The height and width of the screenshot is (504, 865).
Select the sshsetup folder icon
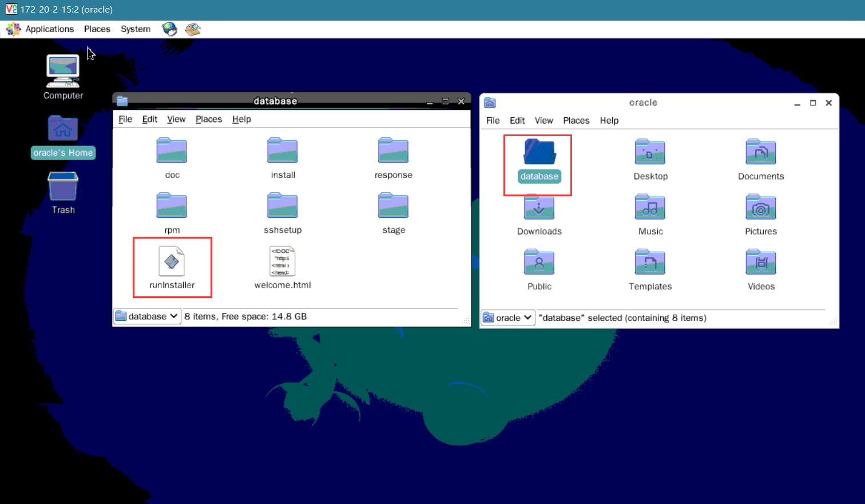tap(283, 205)
